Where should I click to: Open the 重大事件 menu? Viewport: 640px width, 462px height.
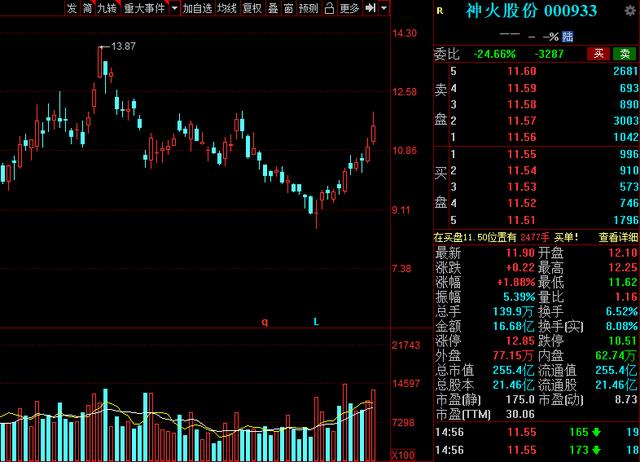pos(144,8)
